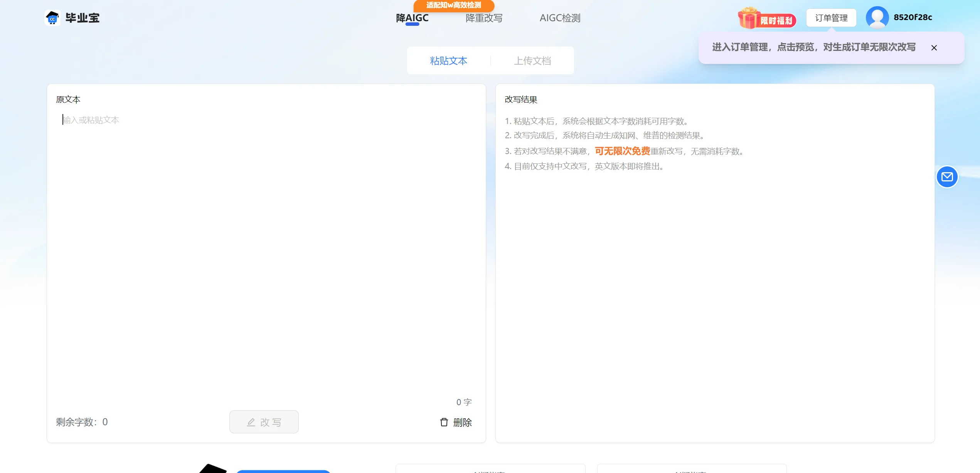This screenshot has width=980, height=473.
Task: Open the envelope contact icon on right edge
Action: [x=947, y=177]
